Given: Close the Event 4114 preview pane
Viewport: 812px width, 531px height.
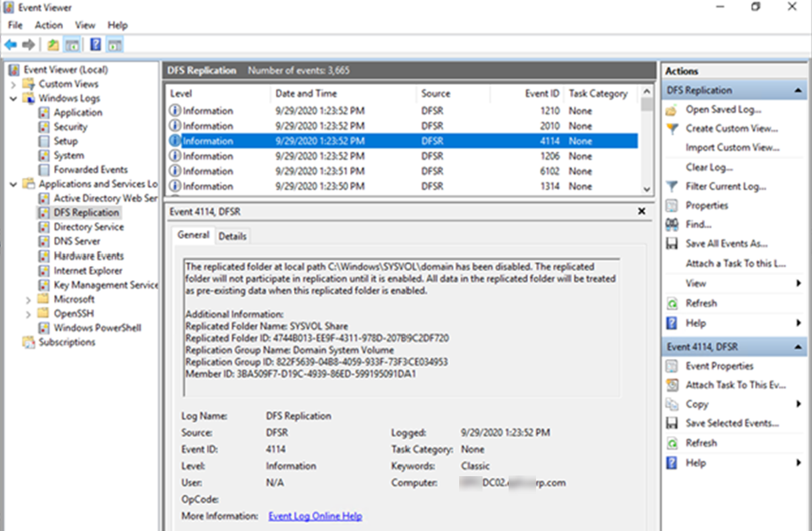Looking at the screenshot, I should pyautogui.click(x=642, y=211).
